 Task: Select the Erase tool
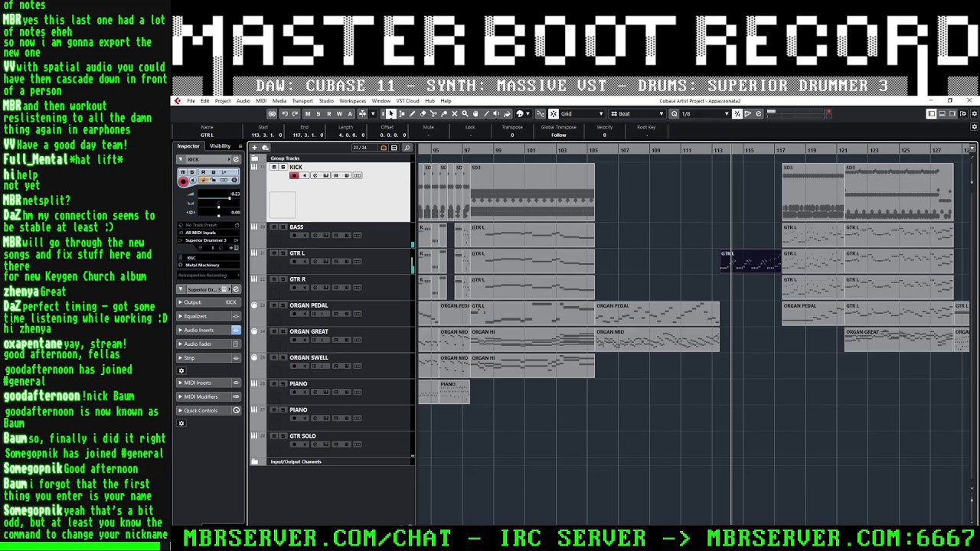(x=423, y=113)
